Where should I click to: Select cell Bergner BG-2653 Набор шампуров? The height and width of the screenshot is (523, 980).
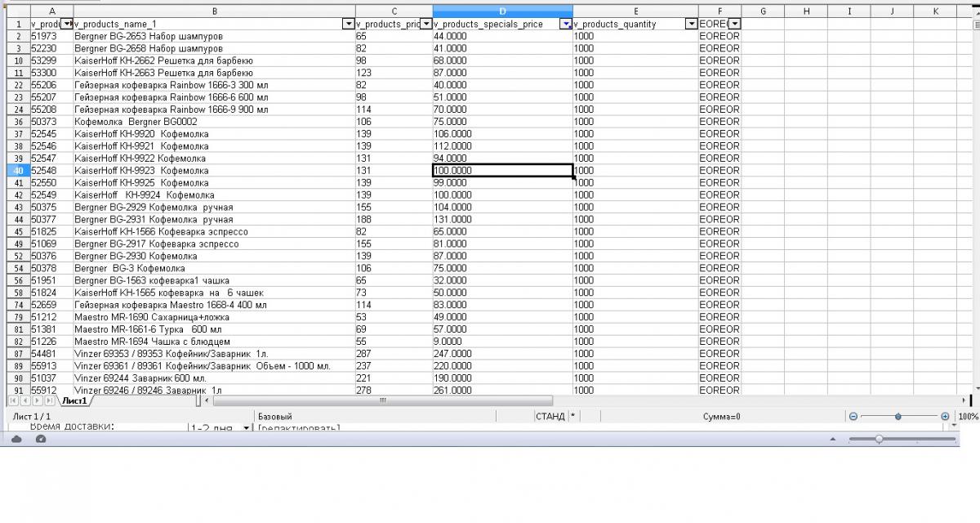coord(214,37)
